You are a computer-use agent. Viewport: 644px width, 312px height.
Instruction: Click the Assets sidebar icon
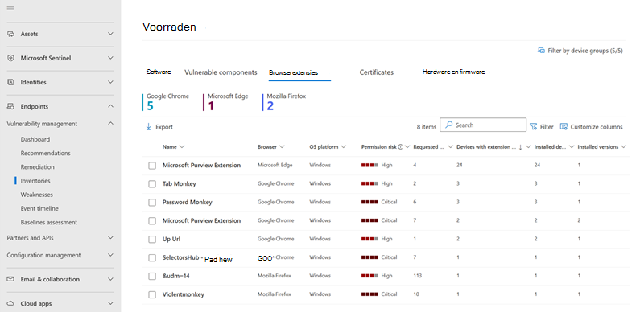tap(11, 34)
